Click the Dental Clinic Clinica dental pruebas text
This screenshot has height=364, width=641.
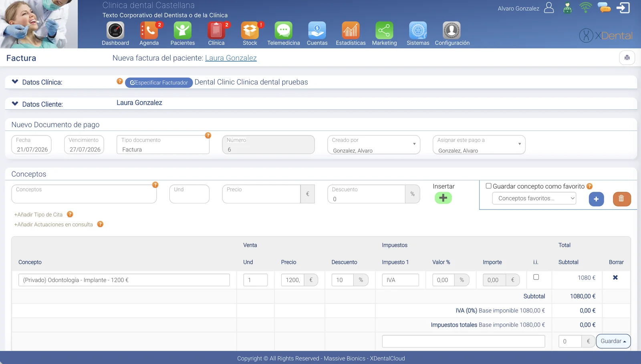coord(251,82)
